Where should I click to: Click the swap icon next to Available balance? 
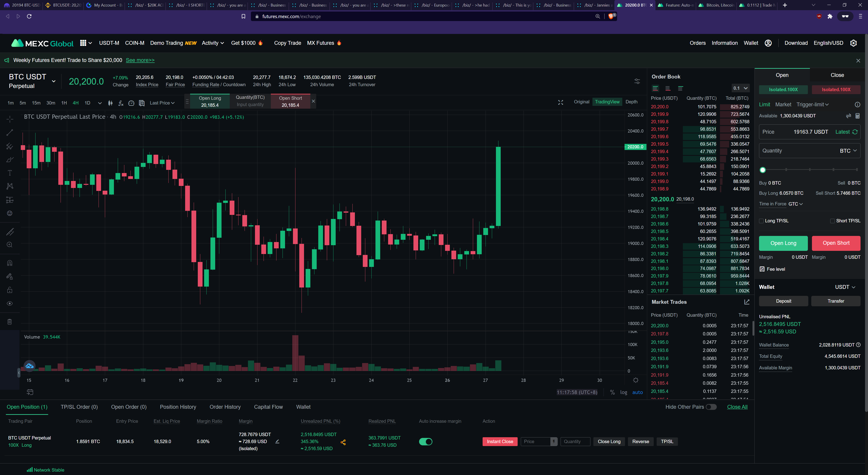pos(848,116)
